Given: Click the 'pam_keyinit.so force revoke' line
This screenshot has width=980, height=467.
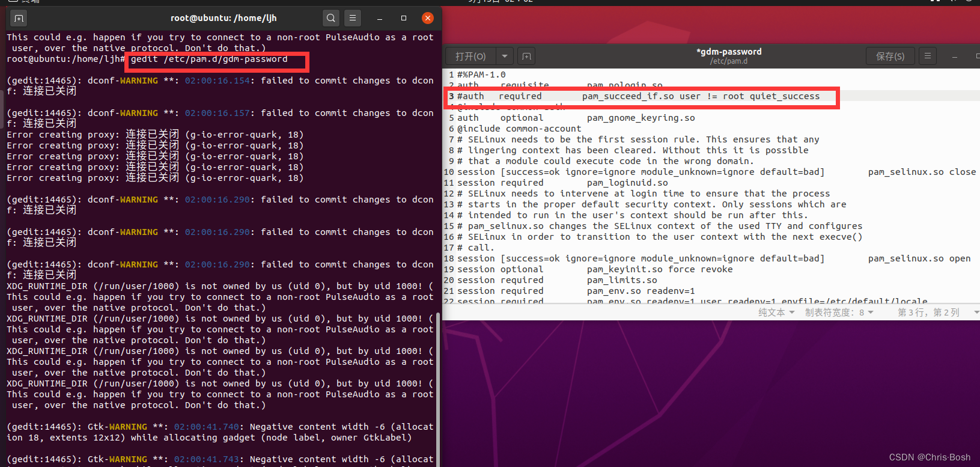Looking at the screenshot, I should point(595,269).
